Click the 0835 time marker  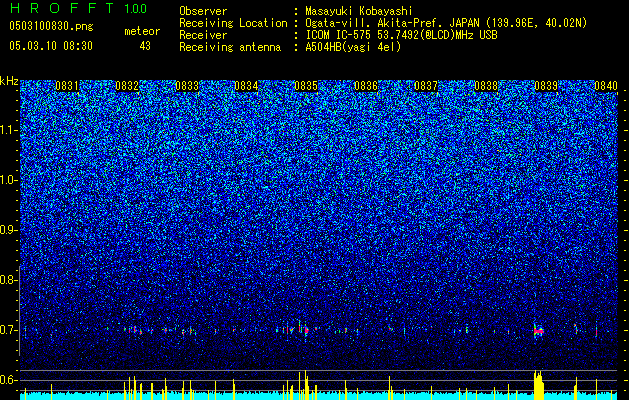[x=306, y=86]
